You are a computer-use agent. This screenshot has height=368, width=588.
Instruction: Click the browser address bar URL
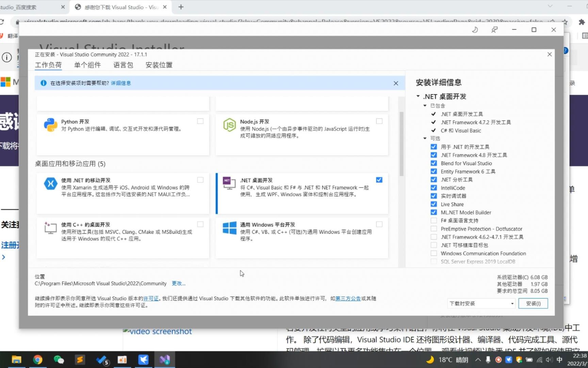click(284, 21)
